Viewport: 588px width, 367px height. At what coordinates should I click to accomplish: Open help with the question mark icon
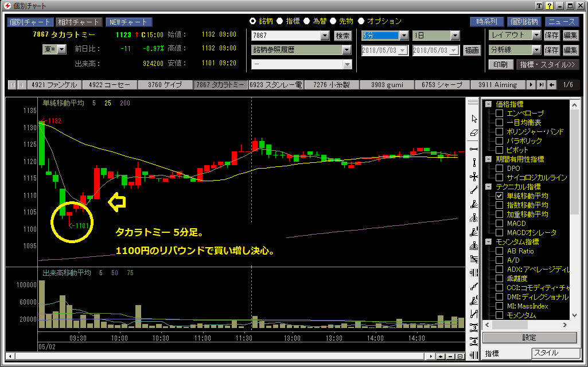[550, 6]
